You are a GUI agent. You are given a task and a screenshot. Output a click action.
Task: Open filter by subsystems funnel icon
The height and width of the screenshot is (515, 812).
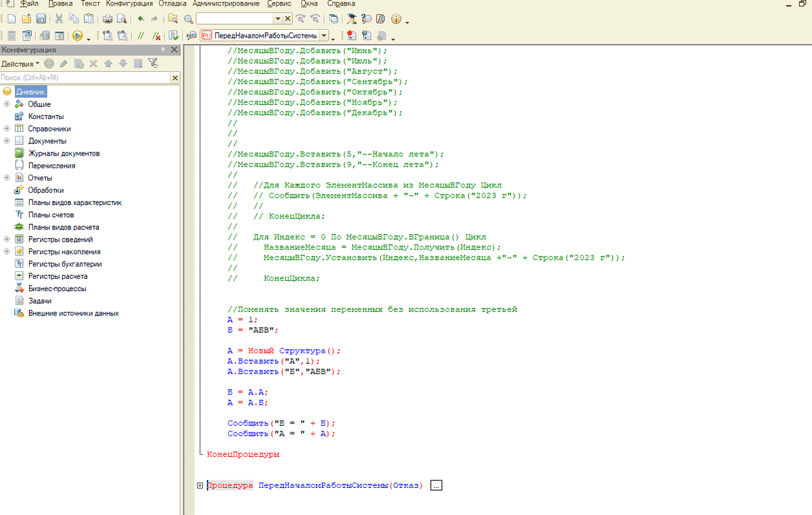pos(153,63)
